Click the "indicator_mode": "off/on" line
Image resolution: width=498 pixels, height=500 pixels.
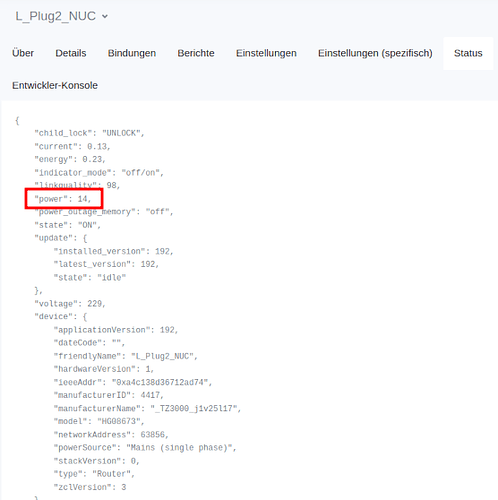coord(99,173)
